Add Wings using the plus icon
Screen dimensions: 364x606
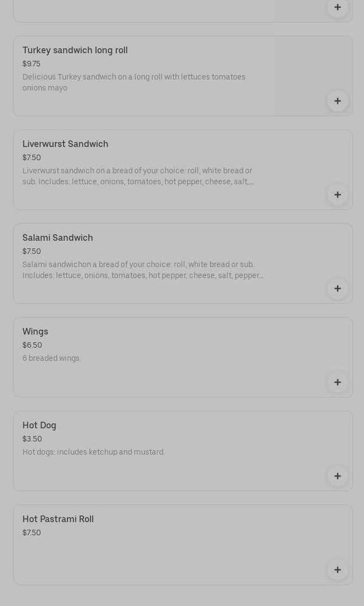click(337, 382)
